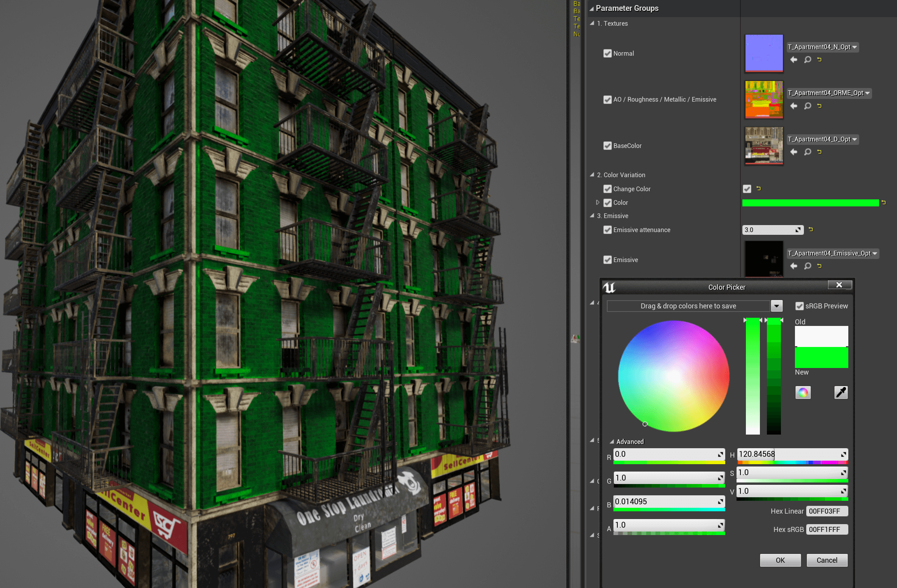Click arrow to assign selected asset to BaseColor
Image resolution: width=897 pixels, height=588 pixels.
click(x=793, y=152)
